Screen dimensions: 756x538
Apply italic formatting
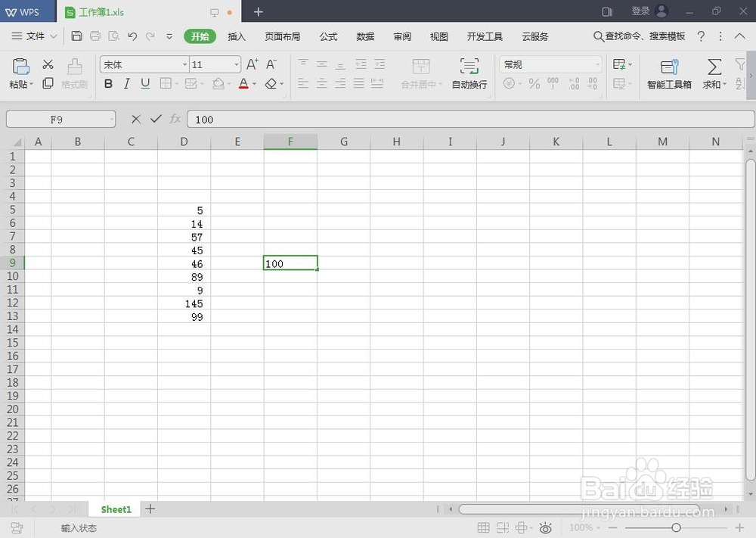click(x=126, y=84)
